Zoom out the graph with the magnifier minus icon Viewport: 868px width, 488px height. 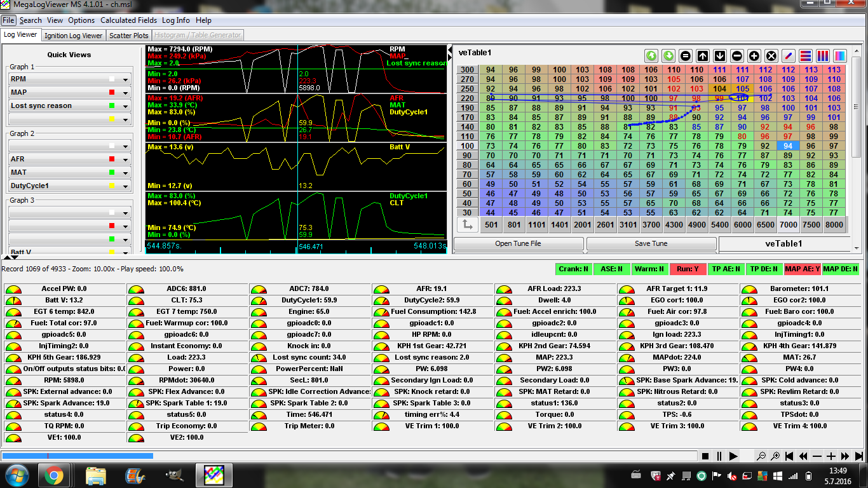tap(761, 456)
